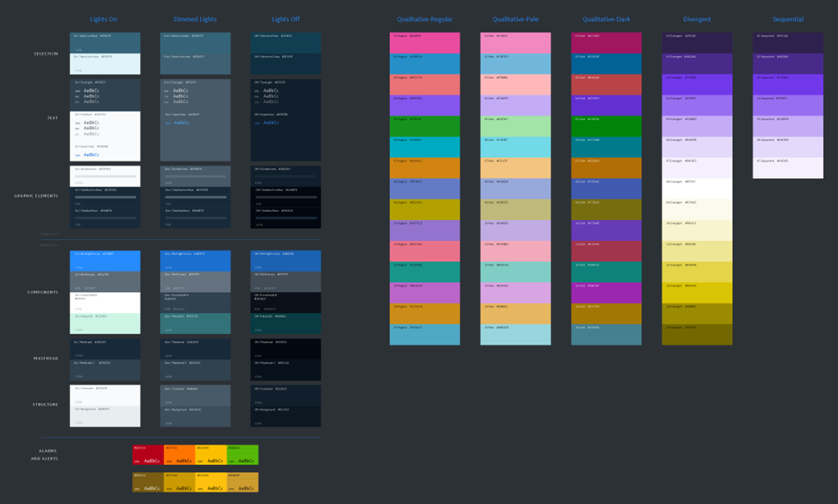The width and height of the screenshot is (838, 504).
Task: Pick the 13 Dark purple-magenta swatch
Action: point(606,293)
